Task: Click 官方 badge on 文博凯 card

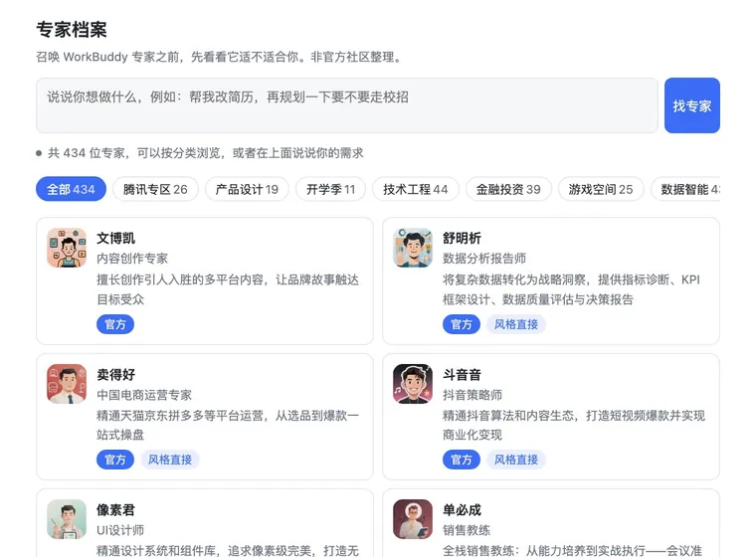Action: [115, 324]
